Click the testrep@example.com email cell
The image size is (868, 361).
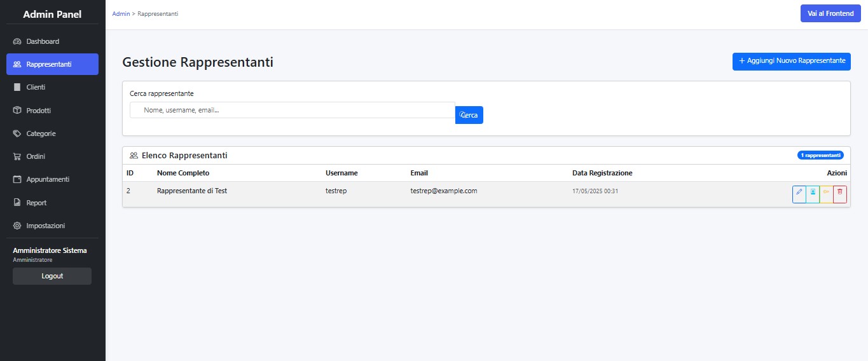coord(443,191)
